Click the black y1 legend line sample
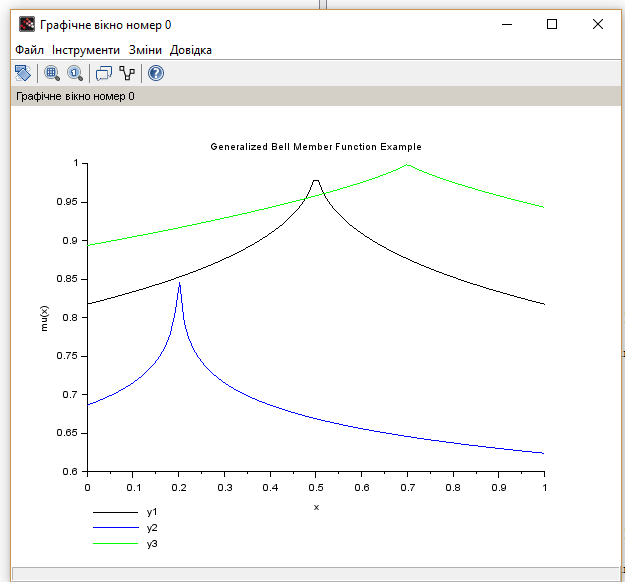This screenshot has width=625, height=582. [x=116, y=512]
